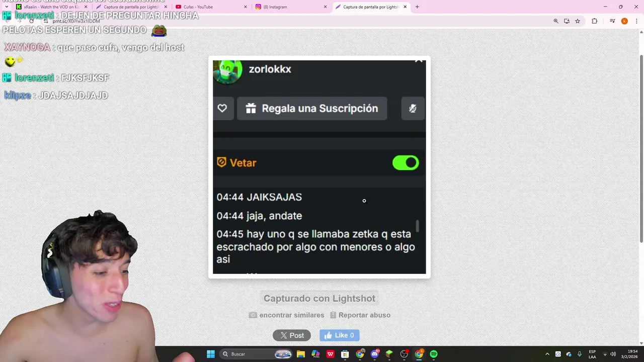
Task: Open the volume speaker tray icon
Action: pyautogui.click(x=613, y=354)
